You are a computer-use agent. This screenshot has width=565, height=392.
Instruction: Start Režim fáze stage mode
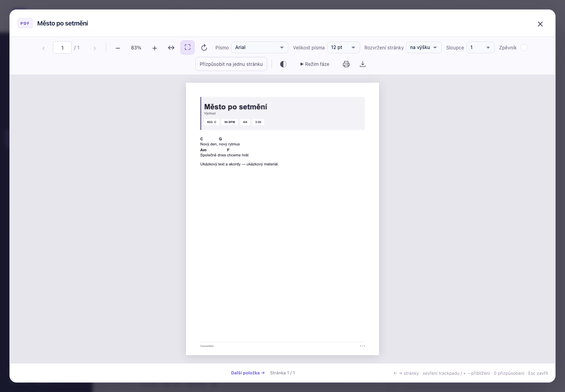(x=315, y=64)
